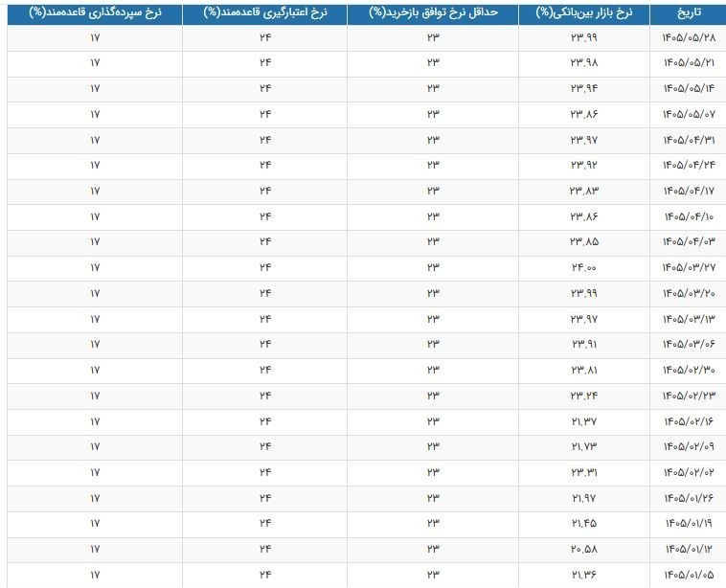
Task: Click the date cell ۱۴۰۵/۰۱/۱۹
Action: point(688,524)
